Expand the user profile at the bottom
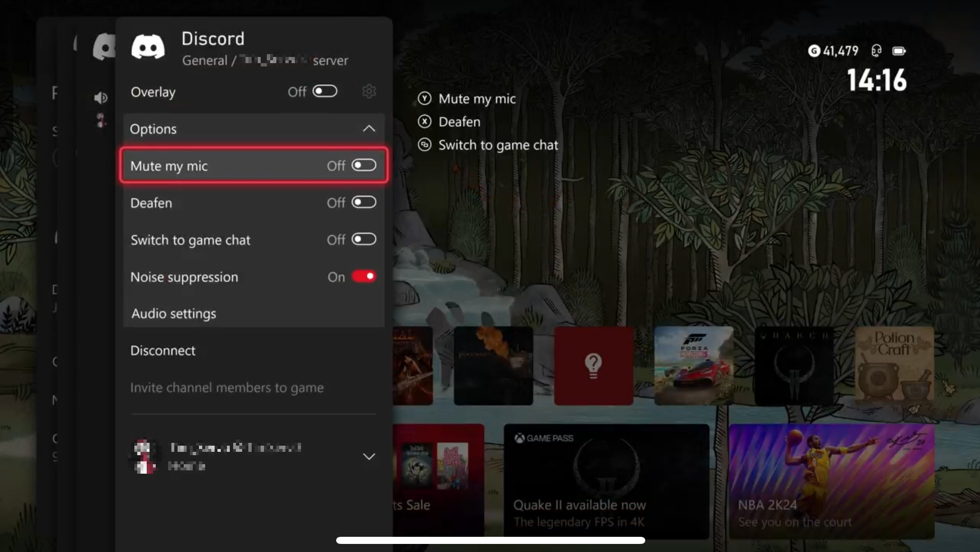This screenshot has width=980, height=552. 369,456
